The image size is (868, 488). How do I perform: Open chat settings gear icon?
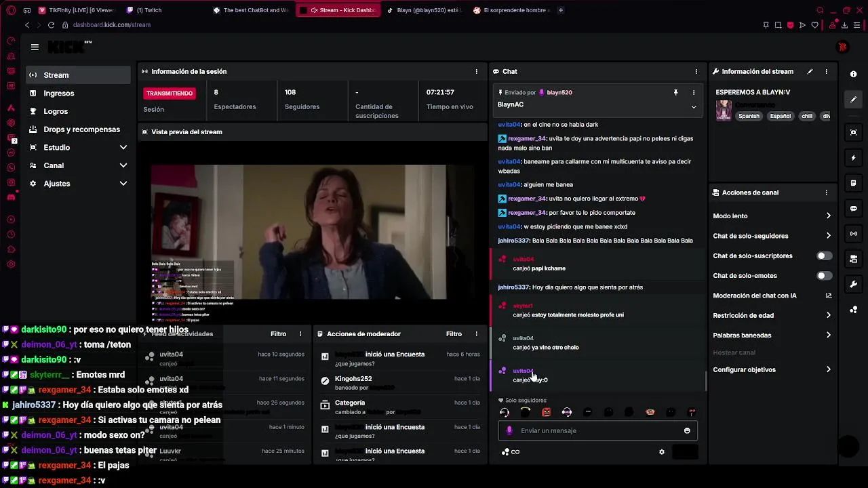[662, 452]
